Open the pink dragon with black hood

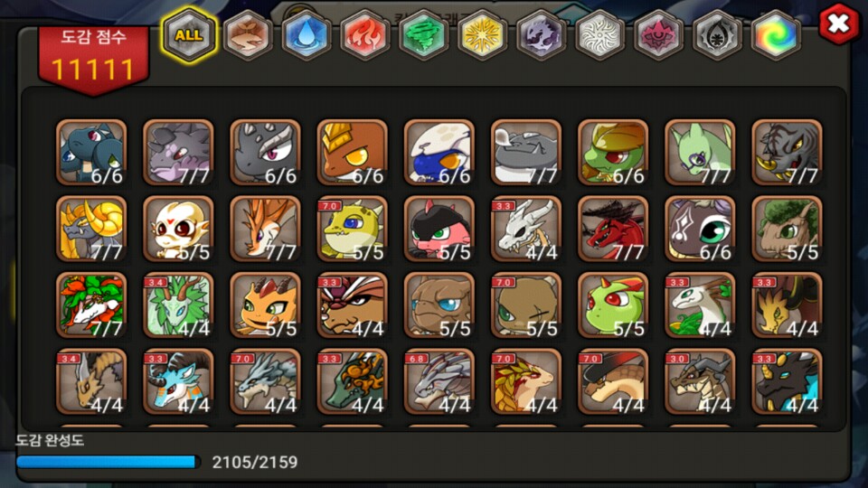pos(439,229)
